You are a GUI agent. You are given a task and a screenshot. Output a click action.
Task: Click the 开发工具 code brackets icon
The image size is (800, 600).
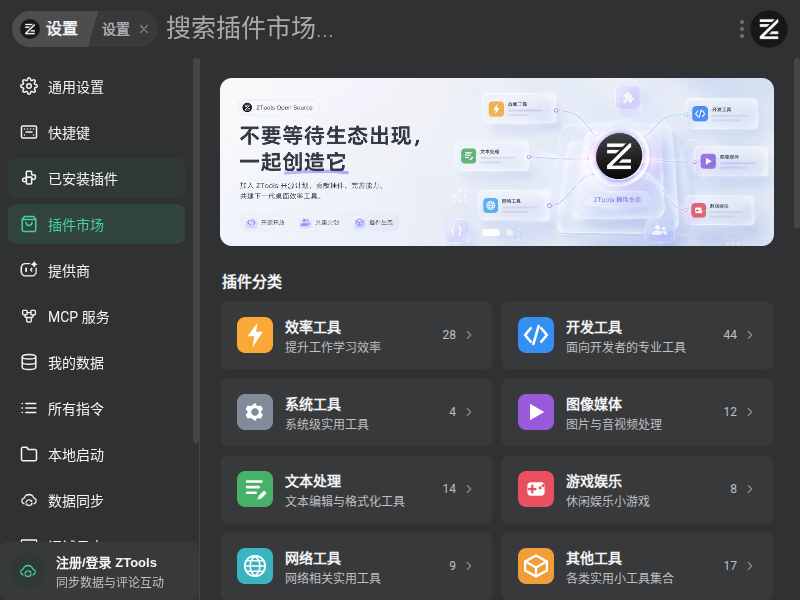536,335
